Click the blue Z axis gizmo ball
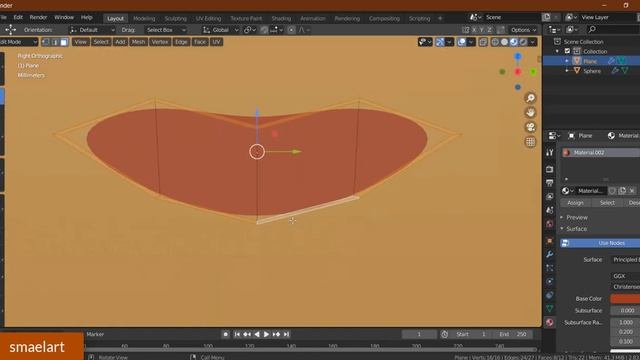Viewport: 640px width, 360px height. 518,57
